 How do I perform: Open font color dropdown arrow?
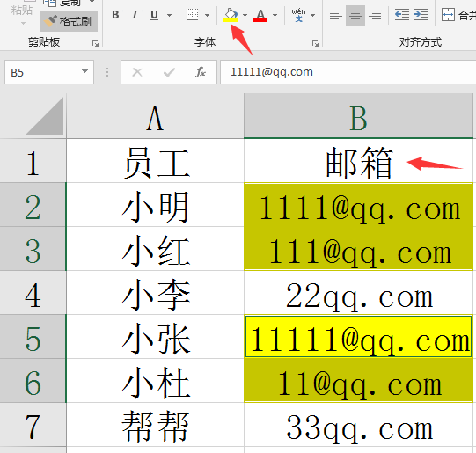coord(275,15)
